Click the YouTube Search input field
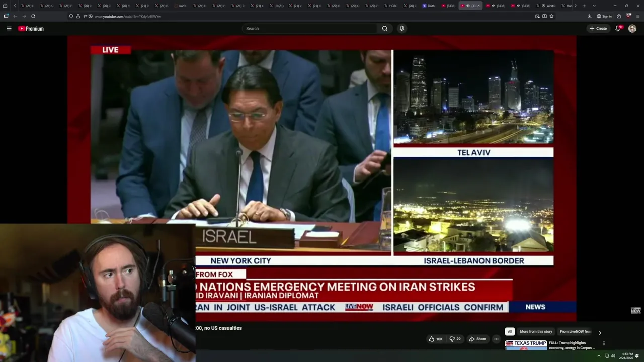 (309, 29)
